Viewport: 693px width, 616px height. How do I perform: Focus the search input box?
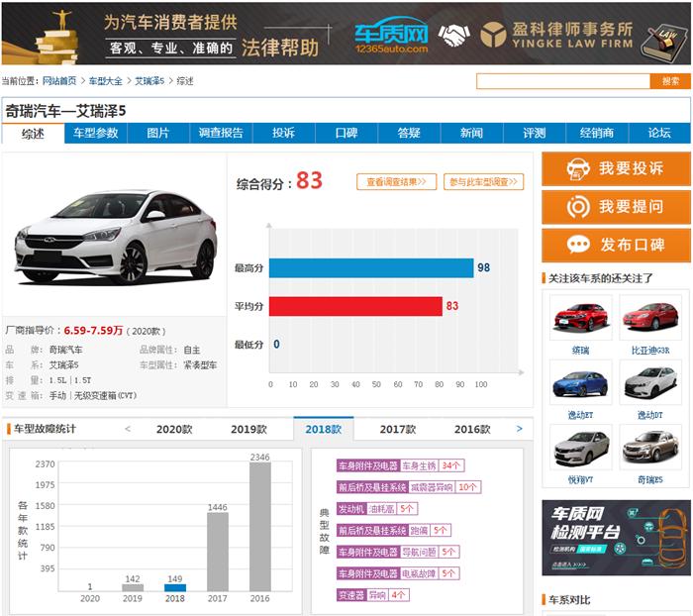pos(563,81)
